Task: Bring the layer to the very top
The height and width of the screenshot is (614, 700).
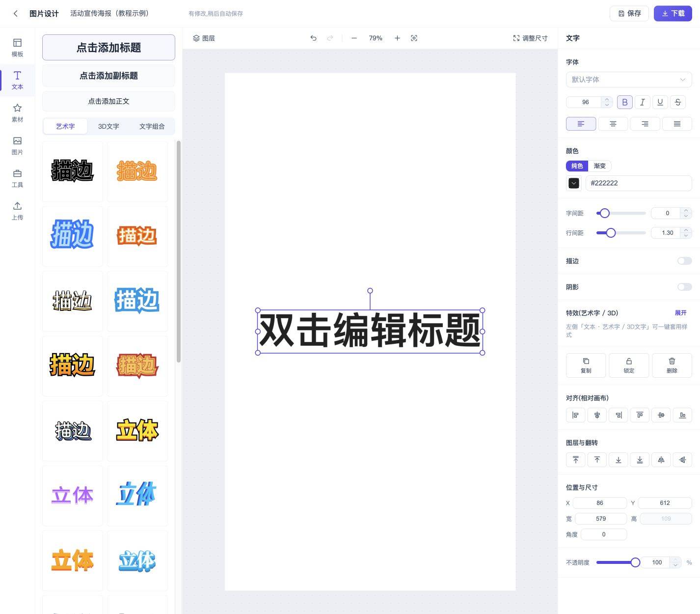Action: pos(576,460)
